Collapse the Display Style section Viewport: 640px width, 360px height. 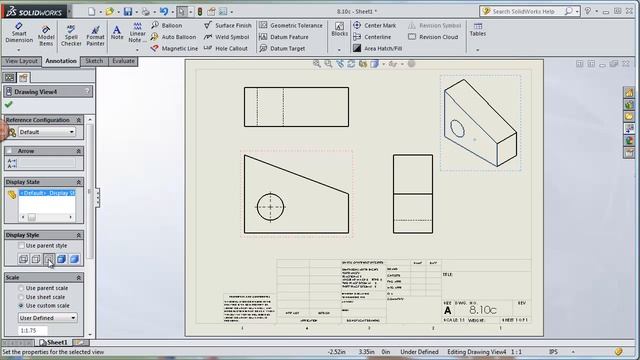tap(78, 235)
